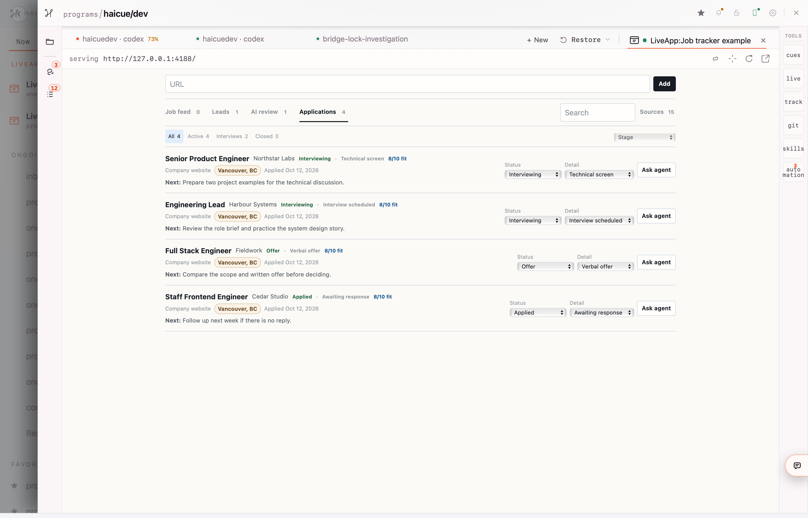Ask agent about Staff Frontend Engineer

coord(656,308)
